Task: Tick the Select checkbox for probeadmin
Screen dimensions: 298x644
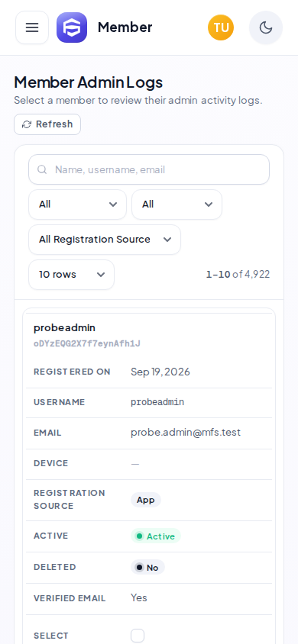Action: 138,636
